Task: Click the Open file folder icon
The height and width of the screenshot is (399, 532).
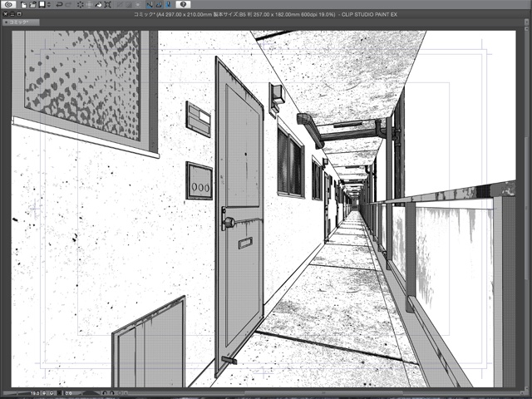Action: pyautogui.click(x=32, y=5)
